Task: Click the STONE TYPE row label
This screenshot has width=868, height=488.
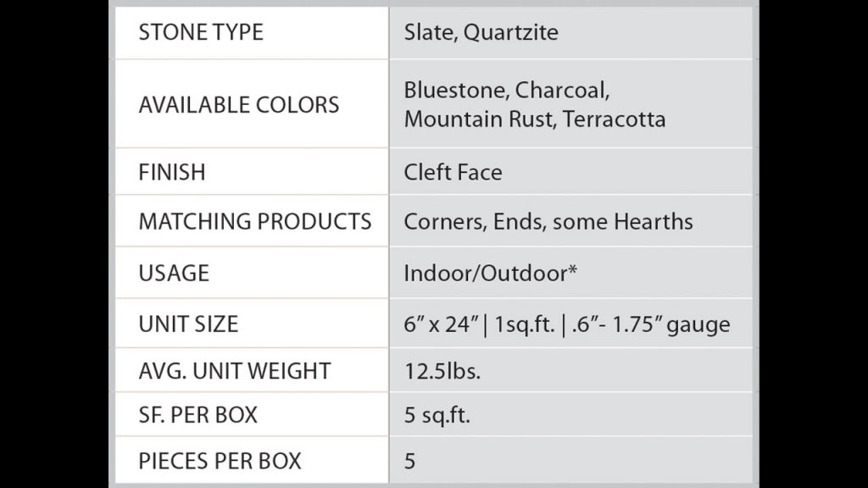Action: click(x=201, y=32)
